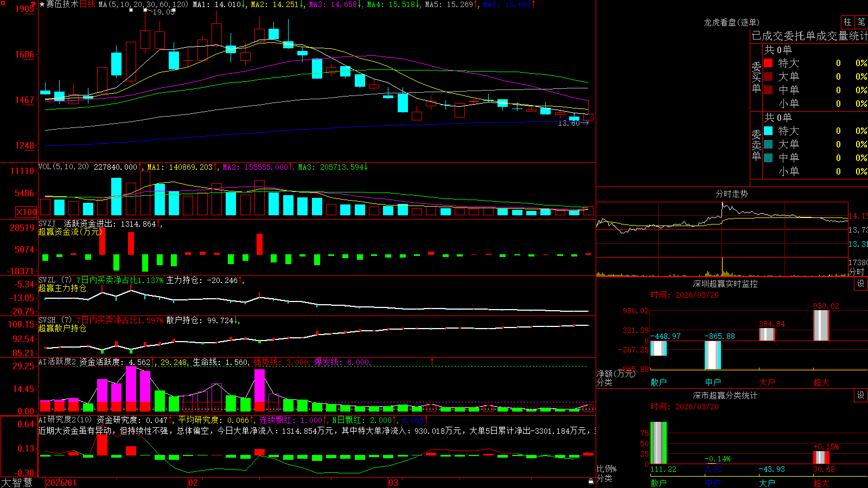Click the 大智慧 label at bottom left
Image resolution: width=868 pixels, height=488 pixels.
[x=17, y=482]
